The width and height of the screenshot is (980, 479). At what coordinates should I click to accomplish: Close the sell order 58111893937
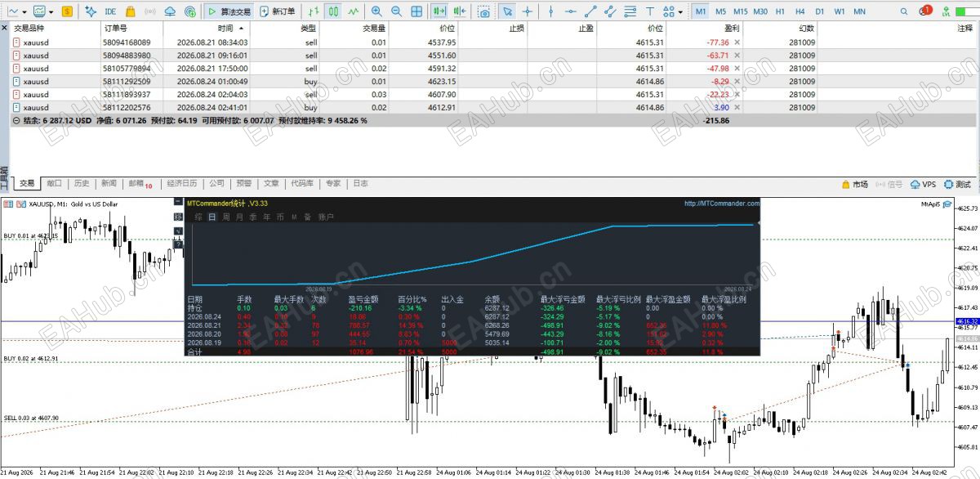click(737, 95)
